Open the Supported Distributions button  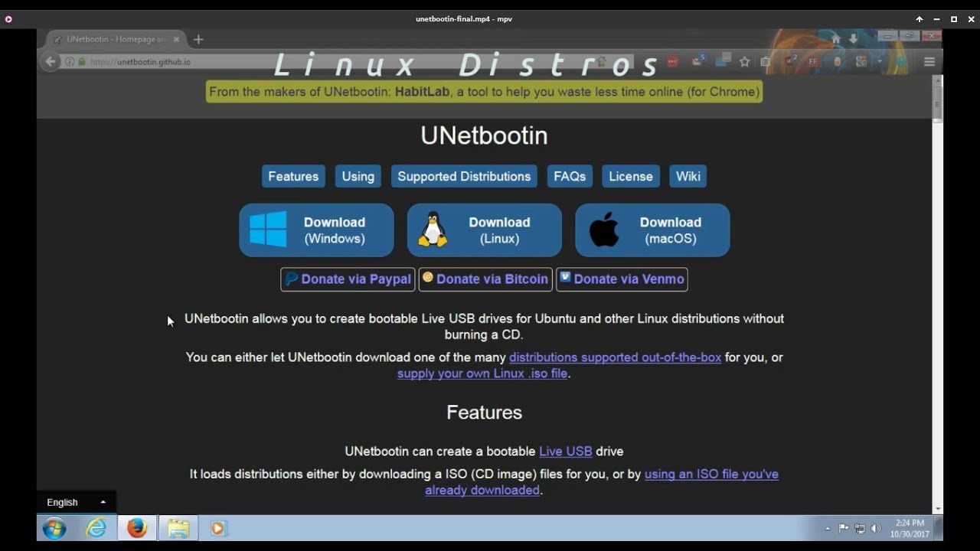pyautogui.click(x=464, y=176)
